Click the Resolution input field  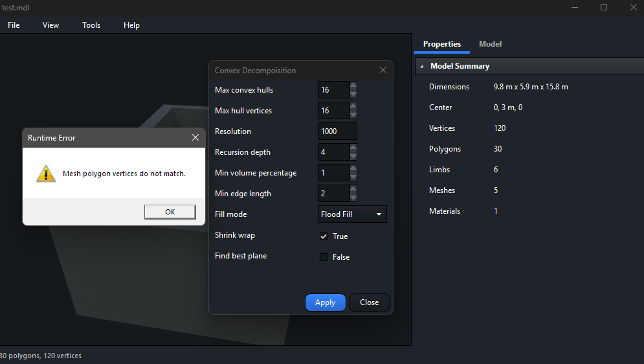tap(337, 131)
